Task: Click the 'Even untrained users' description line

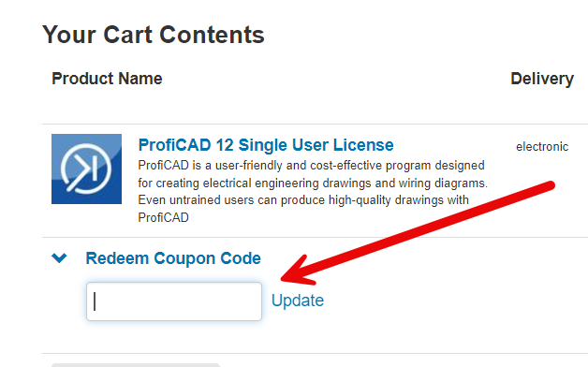Action: click(x=303, y=200)
